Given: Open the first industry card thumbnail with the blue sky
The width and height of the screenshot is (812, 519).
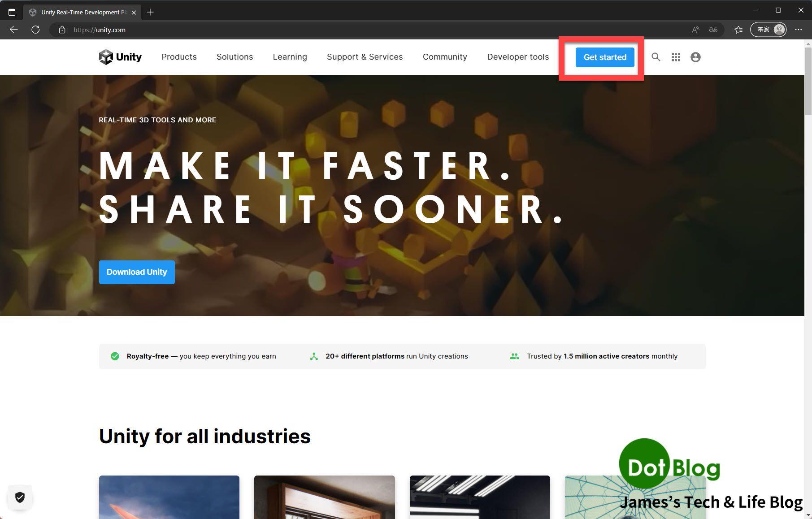Looking at the screenshot, I should (169, 497).
